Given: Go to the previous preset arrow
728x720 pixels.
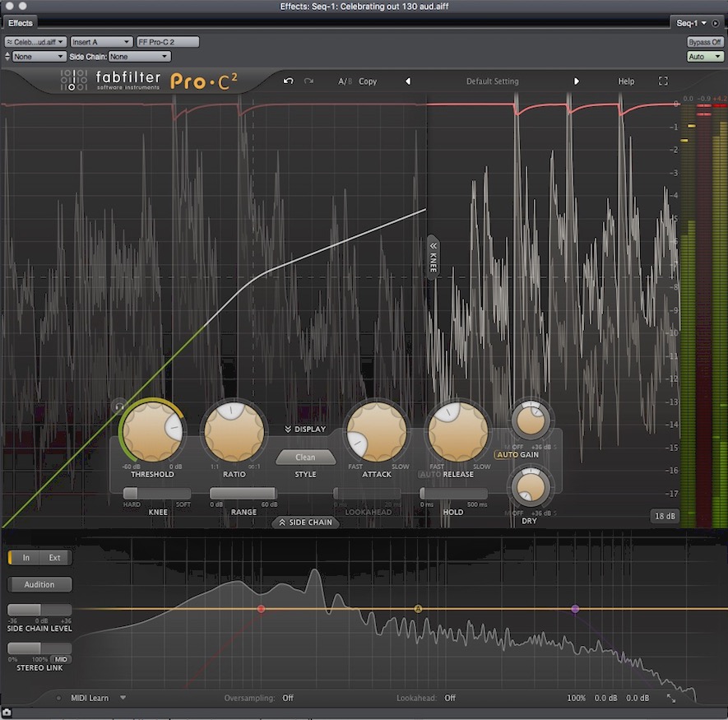Looking at the screenshot, I should (408, 81).
